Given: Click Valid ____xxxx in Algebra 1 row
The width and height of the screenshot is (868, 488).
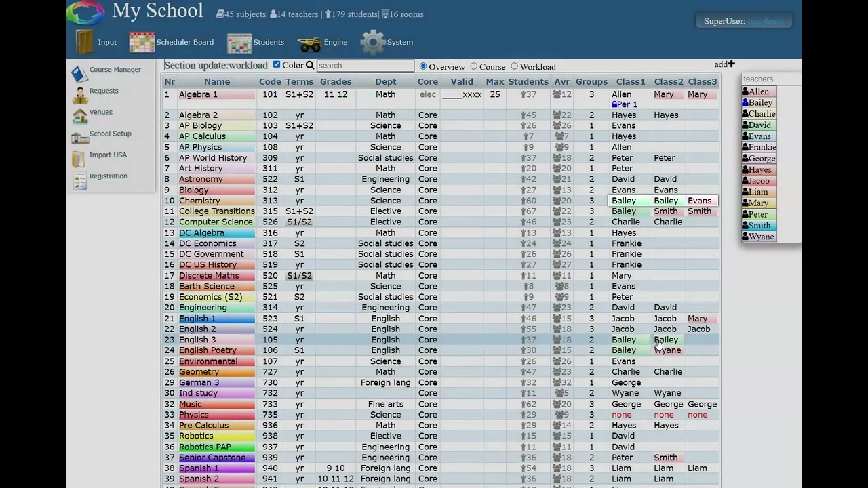Looking at the screenshot, I should (x=462, y=95).
